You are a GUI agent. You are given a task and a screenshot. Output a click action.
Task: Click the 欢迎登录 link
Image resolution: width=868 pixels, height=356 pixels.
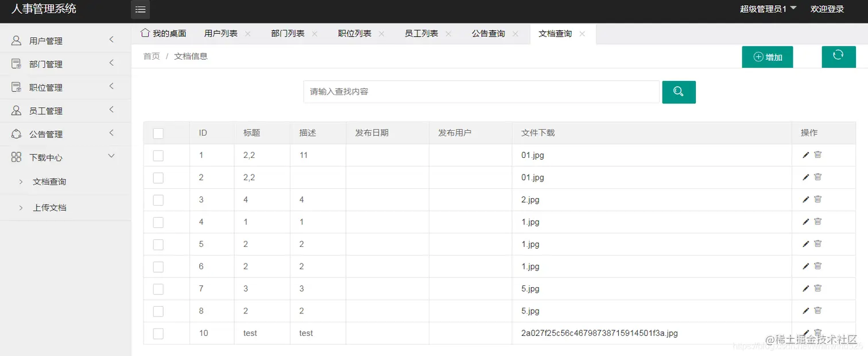827,9
